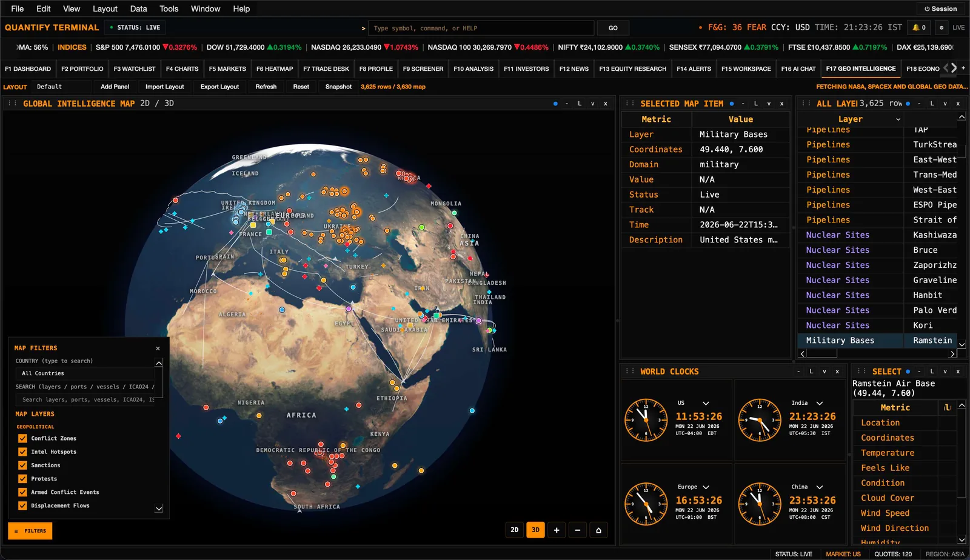Minimize the Global Intelligence Map panel
The height and width of the screenshot is (560, 970).
(x=567, y=104)
